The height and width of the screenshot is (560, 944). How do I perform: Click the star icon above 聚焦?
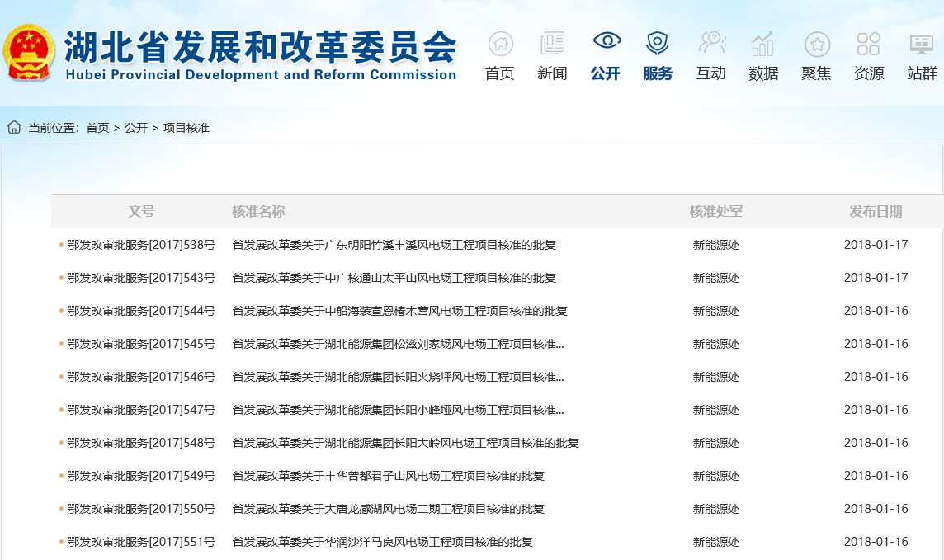pos(816,44)
